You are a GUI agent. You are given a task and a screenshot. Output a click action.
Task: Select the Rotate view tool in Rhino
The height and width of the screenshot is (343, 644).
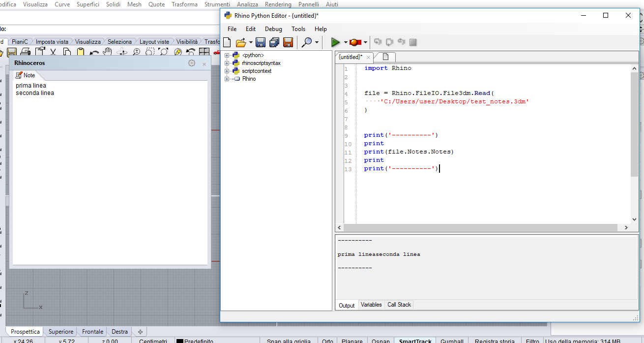122,52
